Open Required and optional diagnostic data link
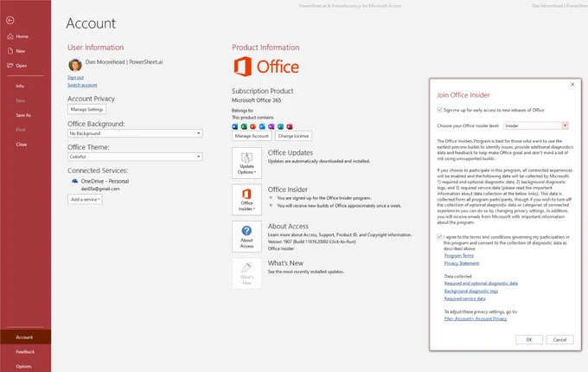This screenshot has width=588, height=372. point(481,284)
